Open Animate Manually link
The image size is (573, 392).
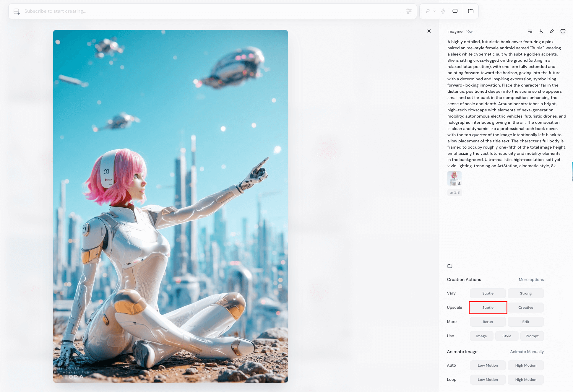coord(527,352)
